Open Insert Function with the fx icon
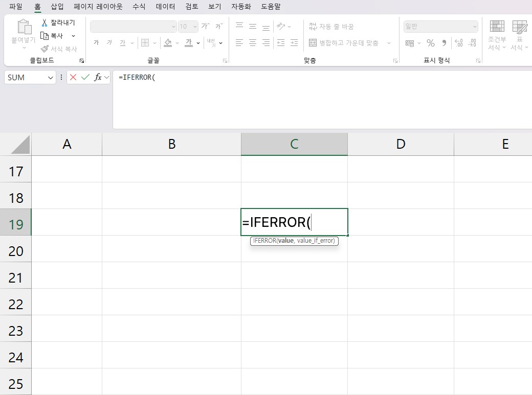532x395 pixels. click(x=98, y=77)
